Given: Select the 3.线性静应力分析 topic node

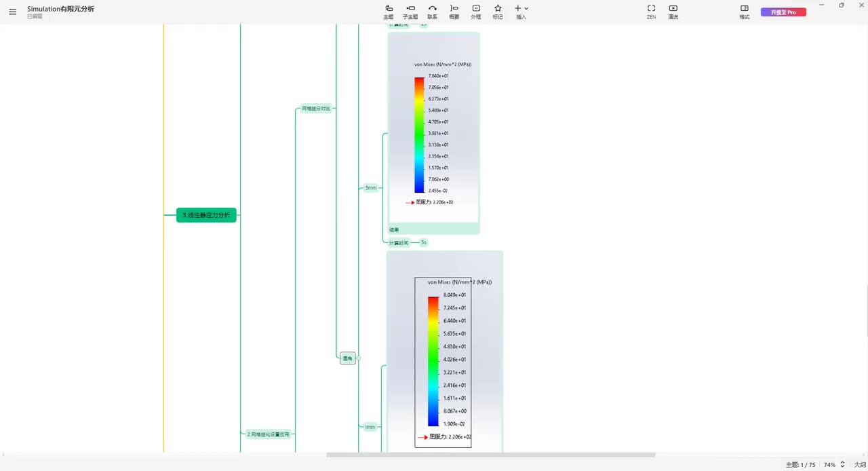Looking at the screenshot, I should tap(206, 215).
